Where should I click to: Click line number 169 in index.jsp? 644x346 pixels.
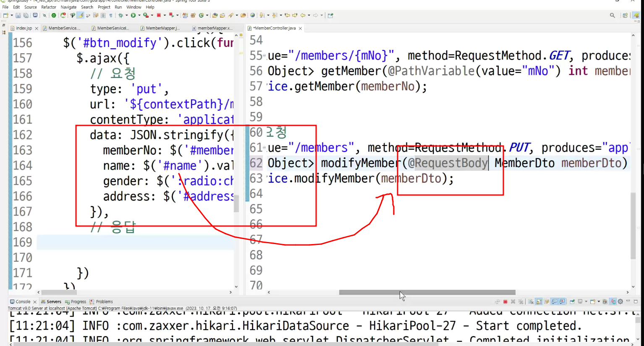(22, 242)
